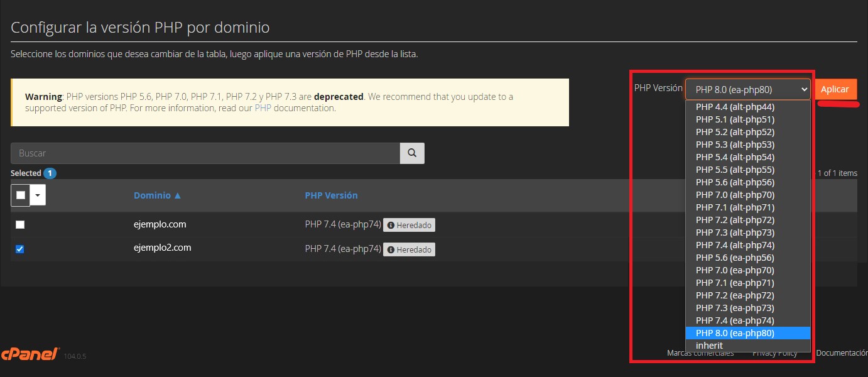
Task: Uncheck the ejemplo2.com domain checkbox
Action: (x=20, y=249)
